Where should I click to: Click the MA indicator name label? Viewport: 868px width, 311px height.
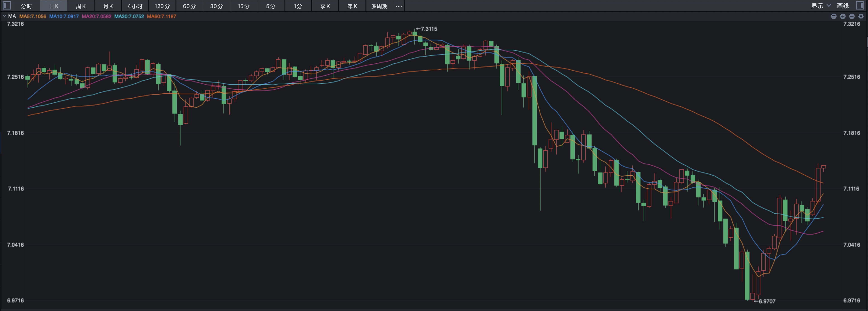pos(12,16)
